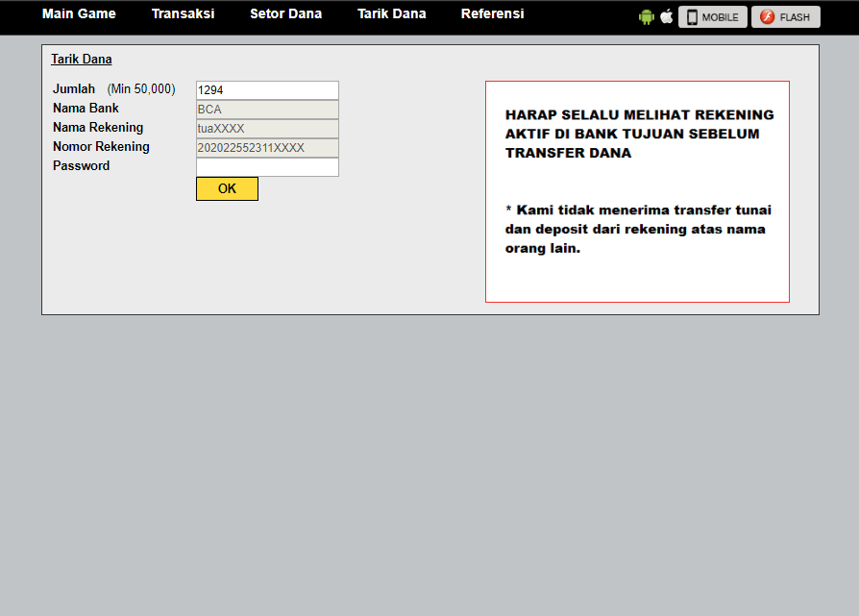The image size is (859, 616).
Task: Click the Nama Bank field showing BCA
Action: (267, 109)
